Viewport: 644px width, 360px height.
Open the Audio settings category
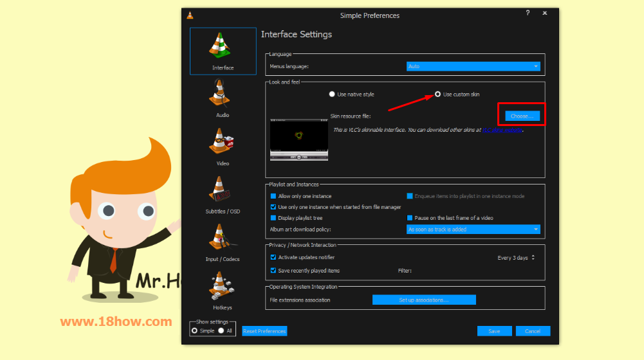click(x=223, y=98)
